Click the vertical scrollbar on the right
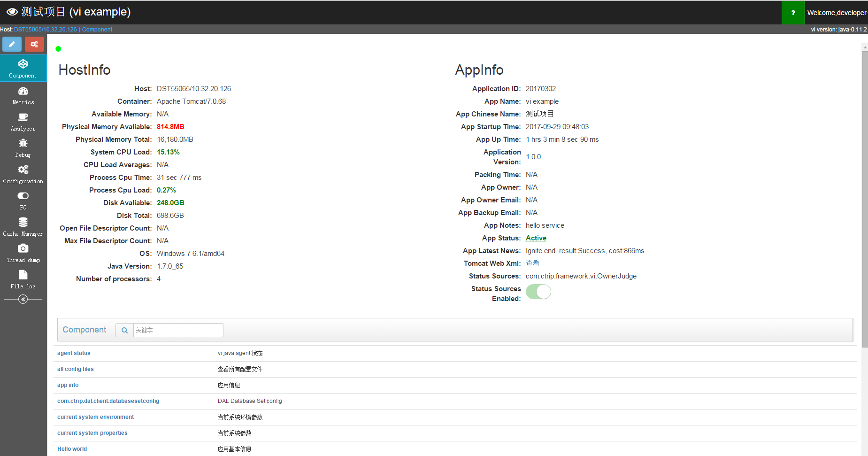 865,199
